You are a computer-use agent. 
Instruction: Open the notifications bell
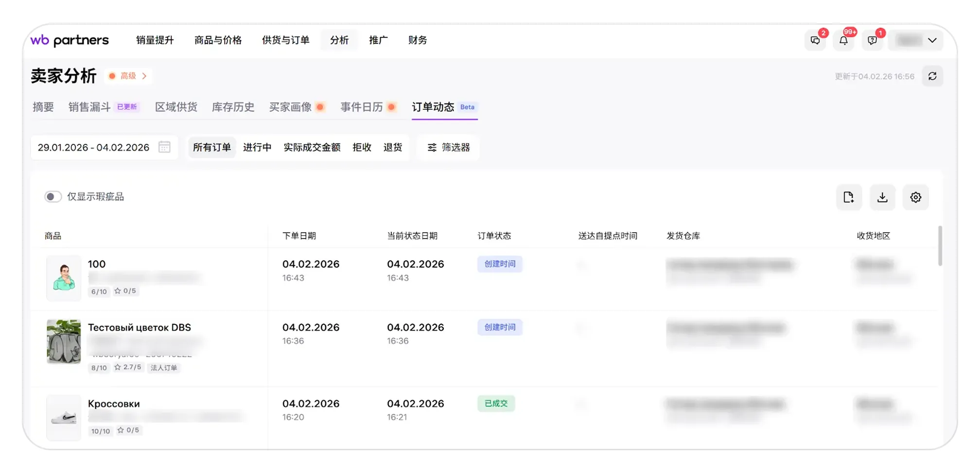click(843, 40)
